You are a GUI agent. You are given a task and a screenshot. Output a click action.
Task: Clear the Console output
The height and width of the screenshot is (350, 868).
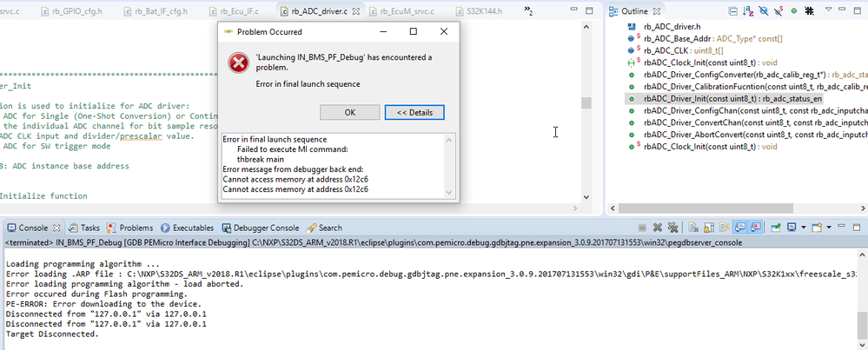692,228
